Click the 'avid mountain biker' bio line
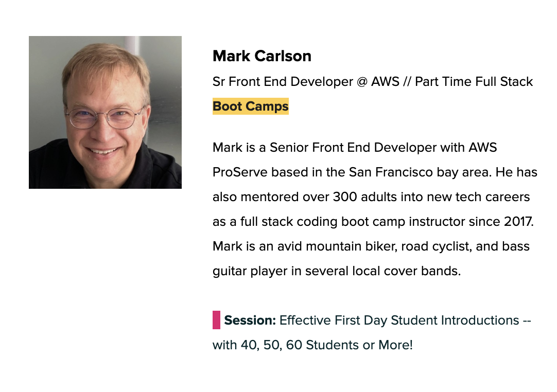Image resolution: width=557 pixels, height=392 pixels. (x=371, y=246)
